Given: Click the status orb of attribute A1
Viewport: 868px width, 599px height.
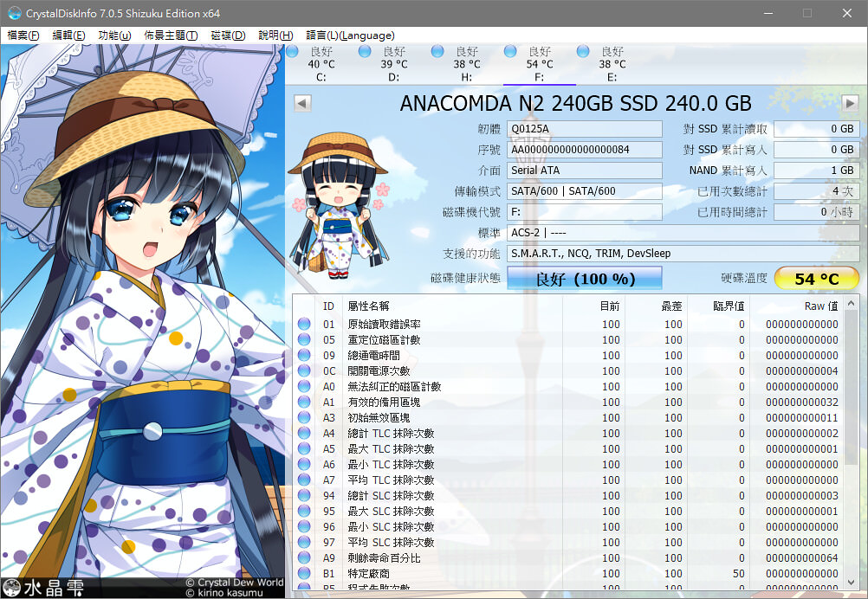Looking at the screenshot, I should (x=304, y=403).
